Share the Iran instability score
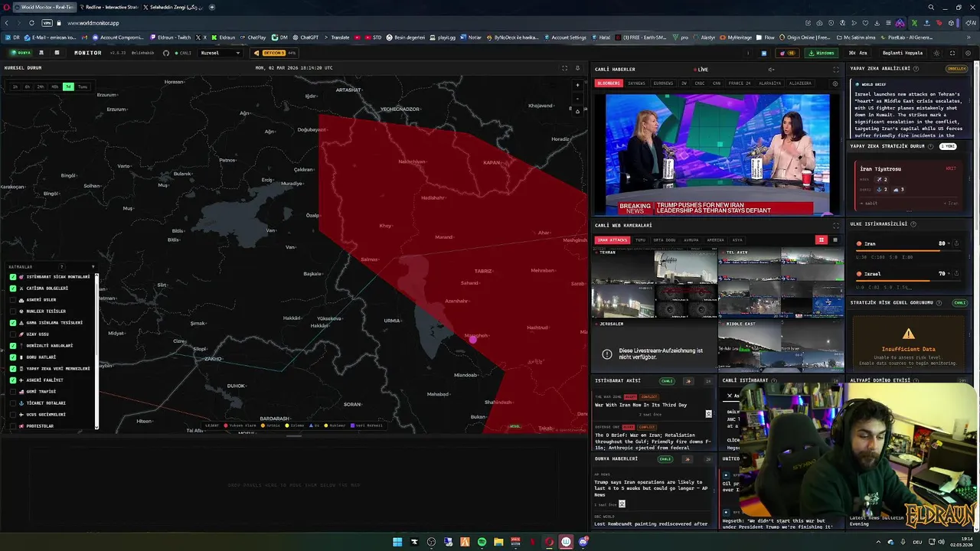The image size is (980, 551). point(956,243)
